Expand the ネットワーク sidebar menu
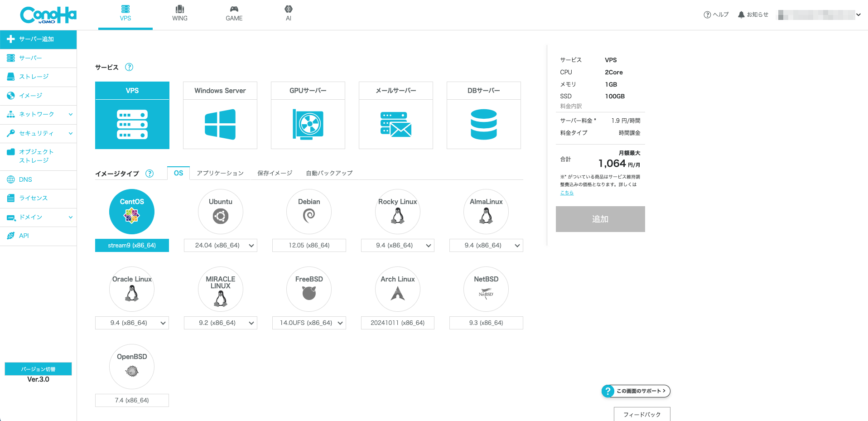This screenshot has height=421, width=868. pyautogui.click(x=38, y=114)
